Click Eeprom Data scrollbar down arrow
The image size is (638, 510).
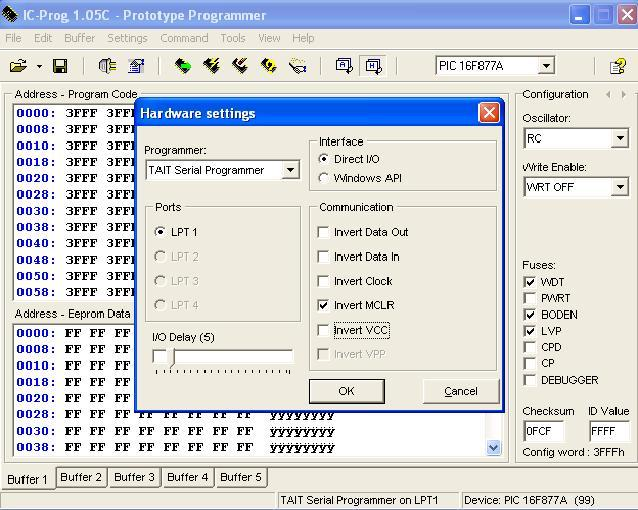click(x=493, y=448)
